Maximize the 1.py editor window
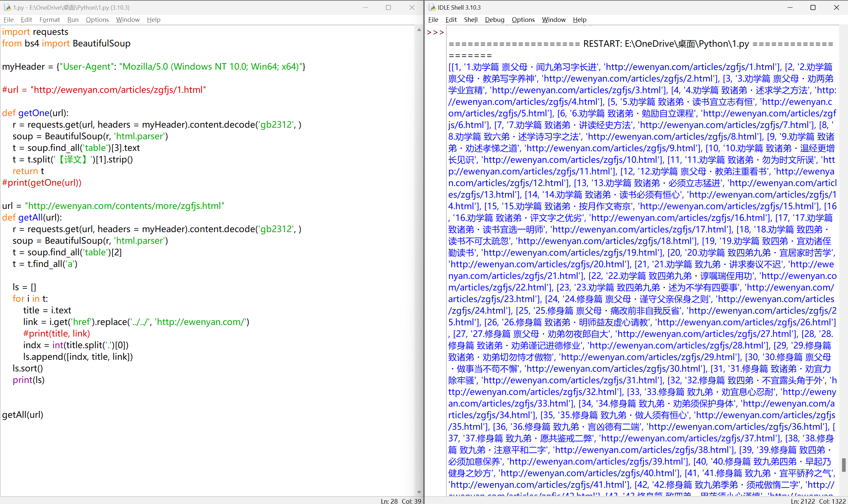Screen dimensions: 848x504 click(388, 7)
